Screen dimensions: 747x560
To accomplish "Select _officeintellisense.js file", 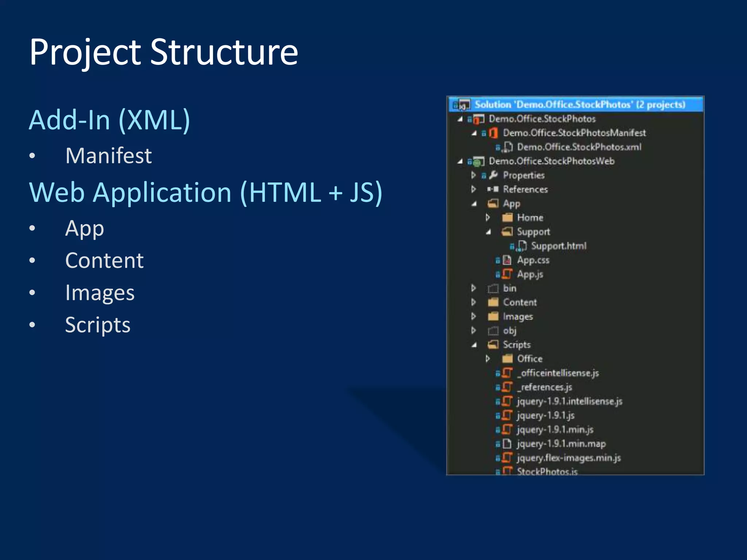I will (558, 373).
